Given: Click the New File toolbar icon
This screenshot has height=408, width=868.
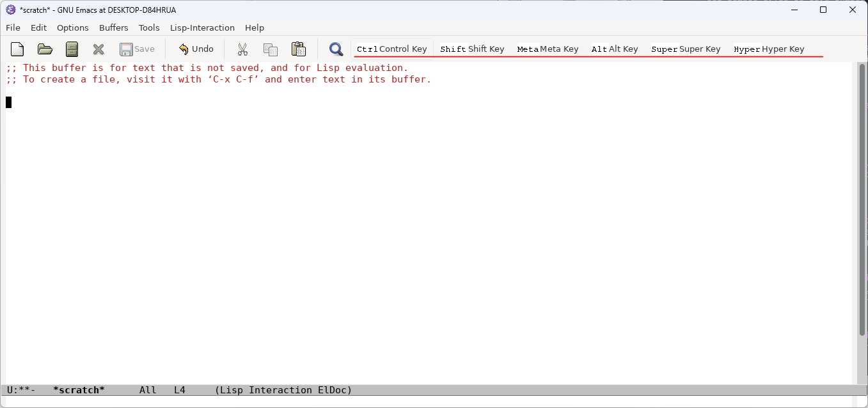Looking at the screenshot, I should tap(17, 49).
